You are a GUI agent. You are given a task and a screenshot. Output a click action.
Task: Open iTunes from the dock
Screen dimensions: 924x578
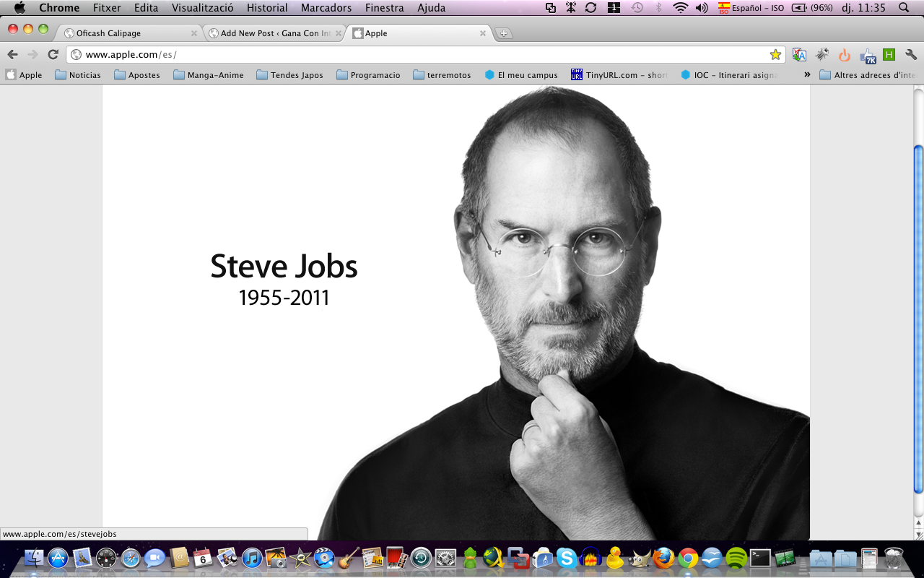[x=252, y=558]
